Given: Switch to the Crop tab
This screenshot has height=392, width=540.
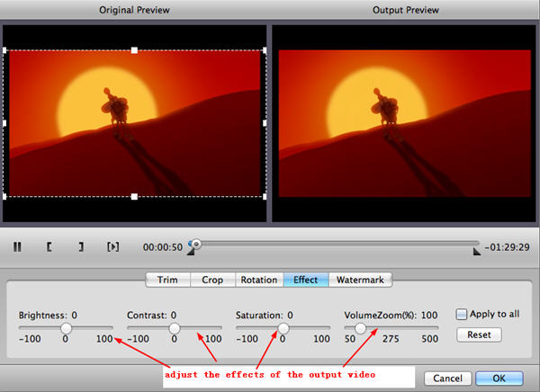Looking at the screenshot, I should coord(212,280).
